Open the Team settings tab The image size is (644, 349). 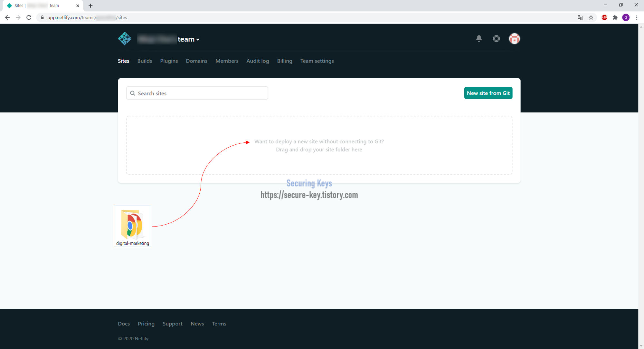pos(317,61)
